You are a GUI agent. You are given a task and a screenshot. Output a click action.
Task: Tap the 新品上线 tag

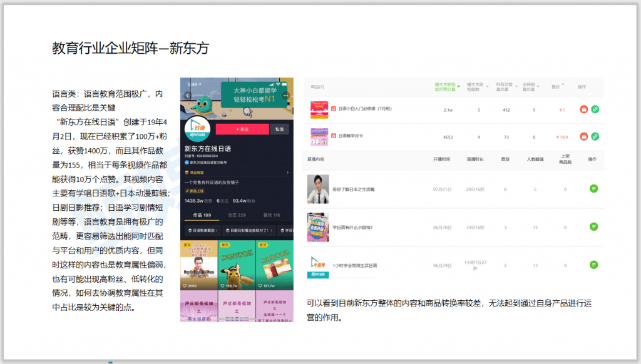coord(195,191)
